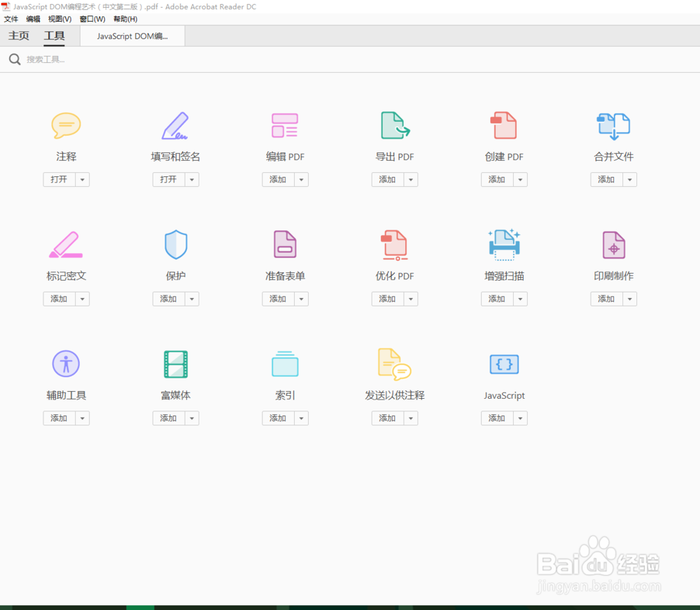Select the 保护 shield icon
The image size is (700, 610).
(x=176, y=245)
